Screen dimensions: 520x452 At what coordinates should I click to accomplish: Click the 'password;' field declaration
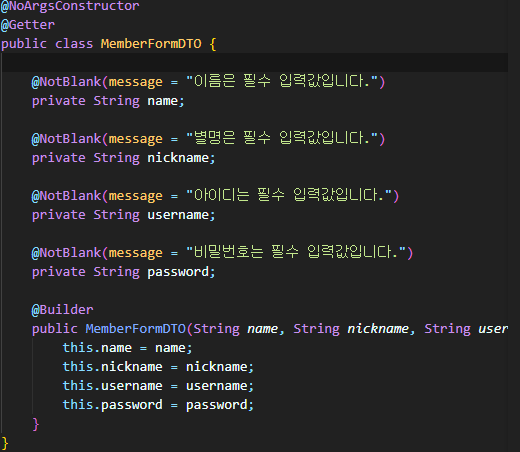(181, 272)
